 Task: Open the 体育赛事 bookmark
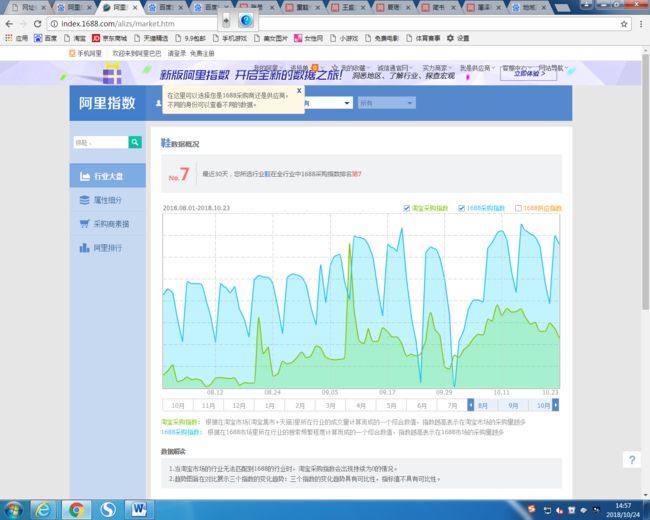coord(423,38)
